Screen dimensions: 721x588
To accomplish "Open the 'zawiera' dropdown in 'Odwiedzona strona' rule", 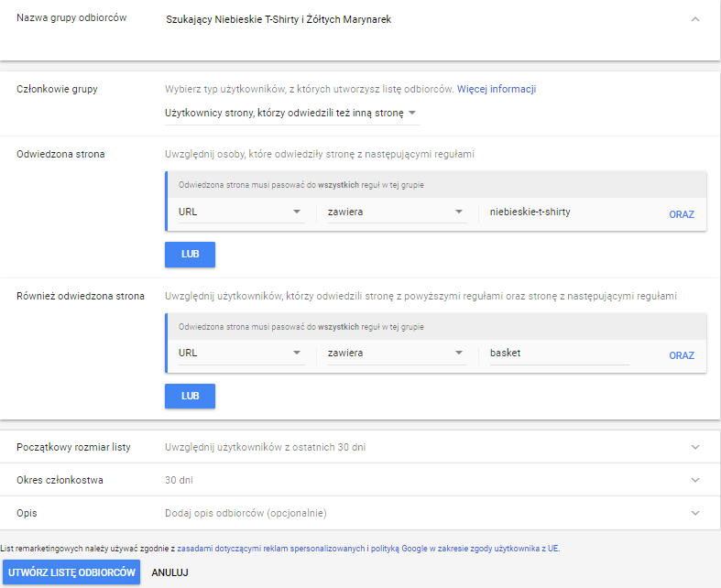I will pos(397,212).
